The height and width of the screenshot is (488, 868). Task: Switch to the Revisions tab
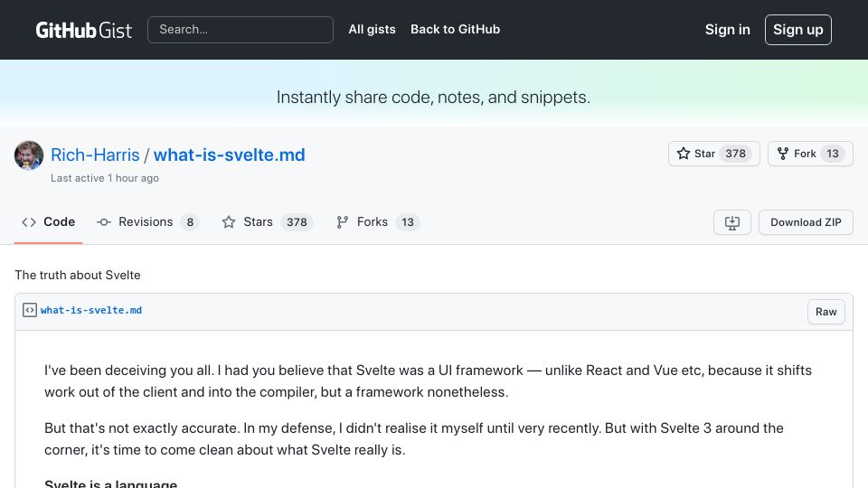pos(147,222)
